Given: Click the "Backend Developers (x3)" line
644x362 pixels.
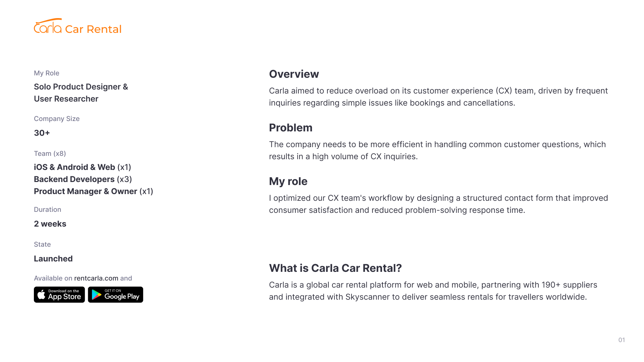Looking at the screenshot, I should 83,179.
